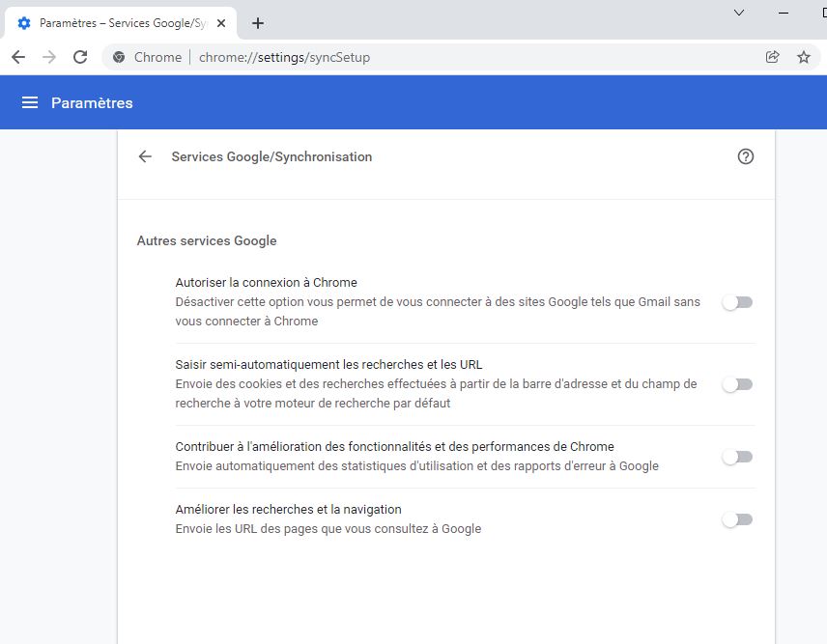The width and height of the screenshot is (827, 644).
Task: Click the Saisir semi-automatiquement les recherches label
Action: click(x=328, y=365)
